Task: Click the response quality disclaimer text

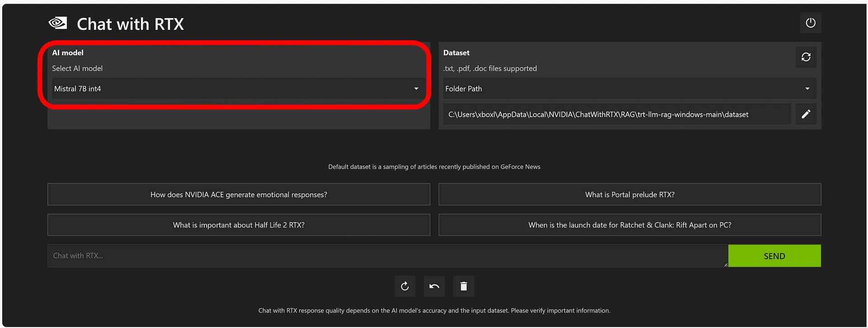Action: pyautogui.click(x=434, y=311)
